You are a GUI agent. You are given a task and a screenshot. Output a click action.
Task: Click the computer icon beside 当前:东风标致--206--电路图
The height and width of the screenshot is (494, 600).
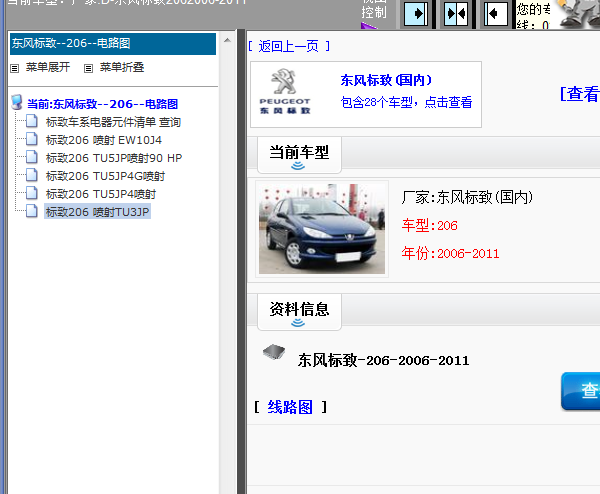pyautogui.click(x=17, y=102)
